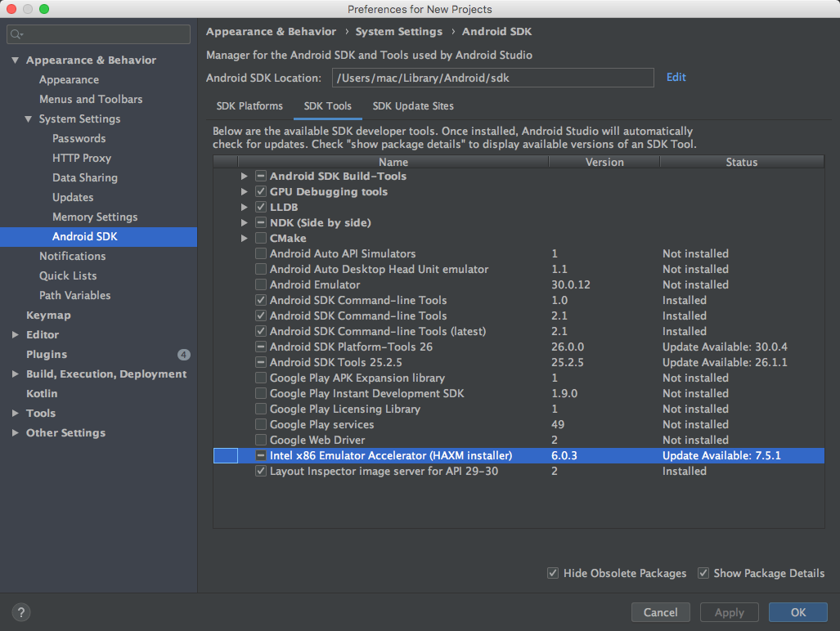Click 'Update Available: 30.0.4' status cell
840x631 pixels.
tap(725, 347)
